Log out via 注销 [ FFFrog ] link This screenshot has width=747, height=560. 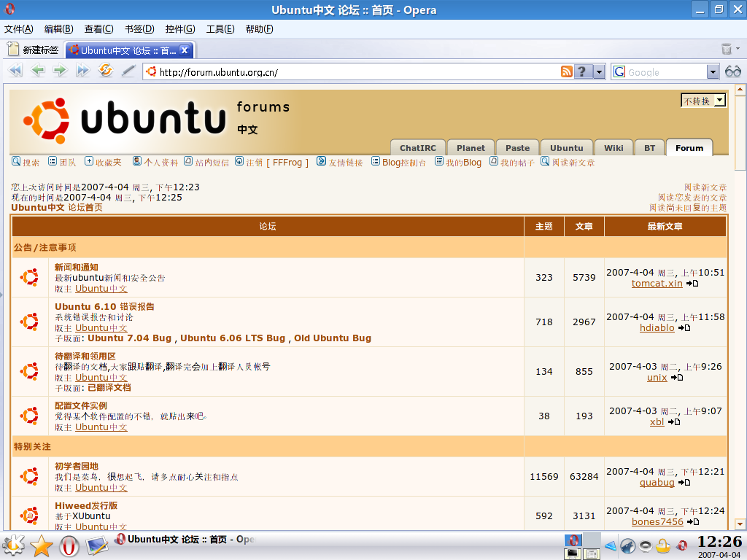click(x=272, y=163)
